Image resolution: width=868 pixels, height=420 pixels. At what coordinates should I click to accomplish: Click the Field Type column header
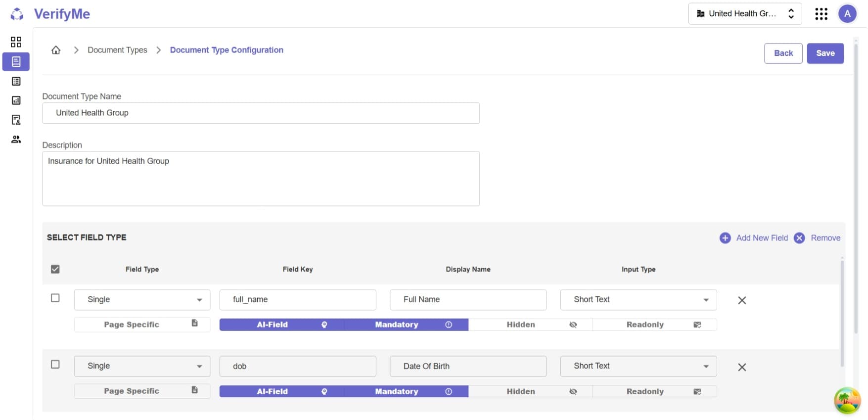click(x=142, y=269)
